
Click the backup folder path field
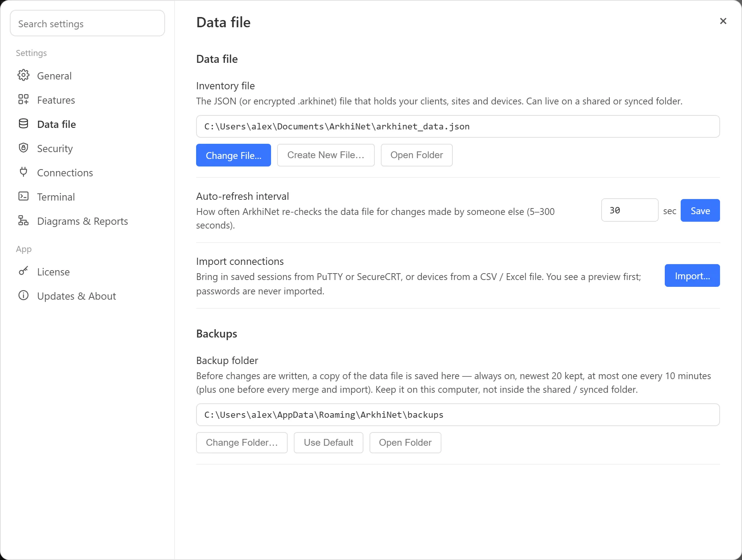(458, 415)
